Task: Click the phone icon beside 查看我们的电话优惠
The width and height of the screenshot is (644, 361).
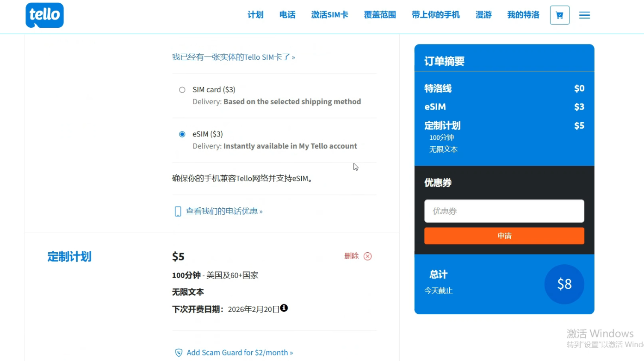Action: point(178,212)
